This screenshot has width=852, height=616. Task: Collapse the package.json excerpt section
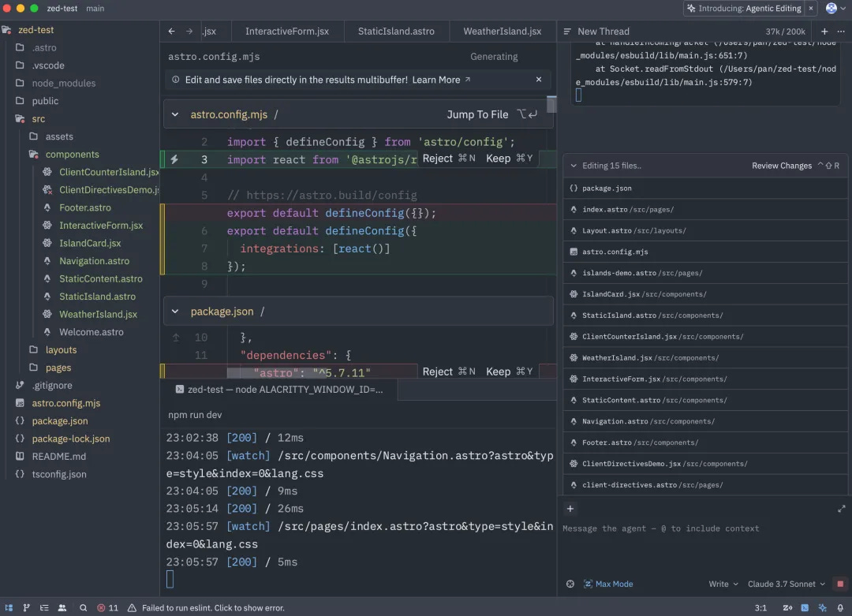(x=175, y=312)
